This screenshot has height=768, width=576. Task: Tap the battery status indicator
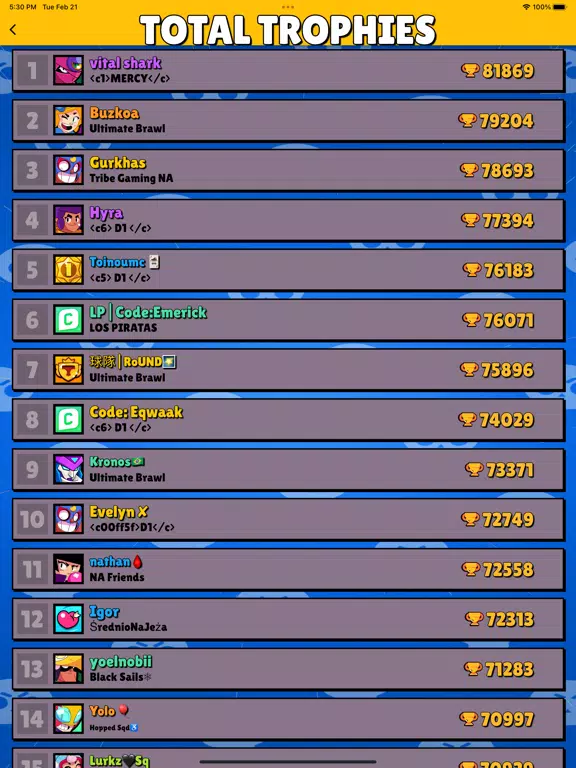pyautogui.click(x=559, y=7)
